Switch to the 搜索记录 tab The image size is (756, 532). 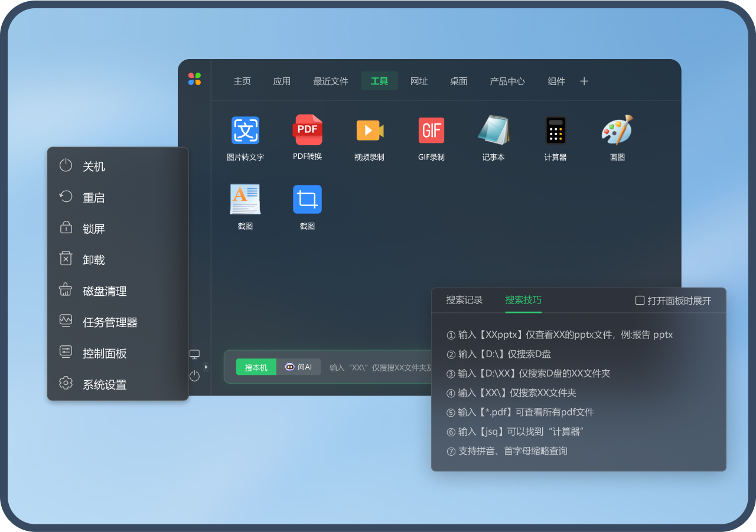click(x=464, y=300)
